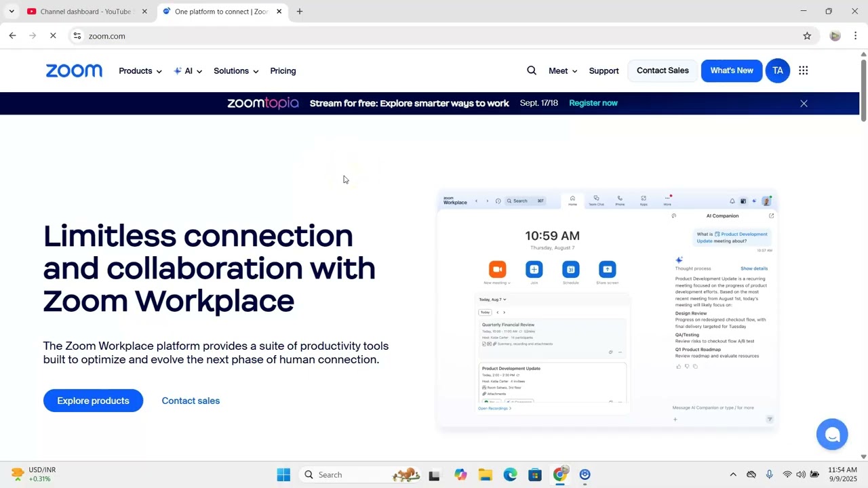The width and height of the screenshot is (868, 488).
Task: Click the microphone tray icon
Action: (769, 474)
